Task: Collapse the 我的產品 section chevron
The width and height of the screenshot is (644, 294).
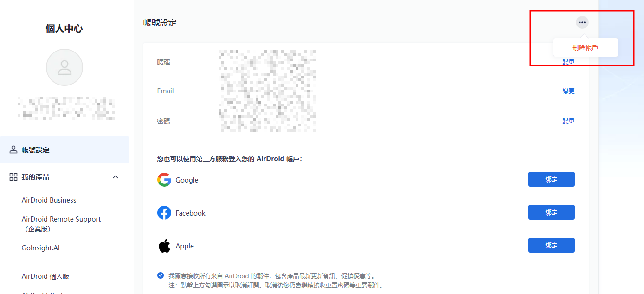Action: [116, 177]
